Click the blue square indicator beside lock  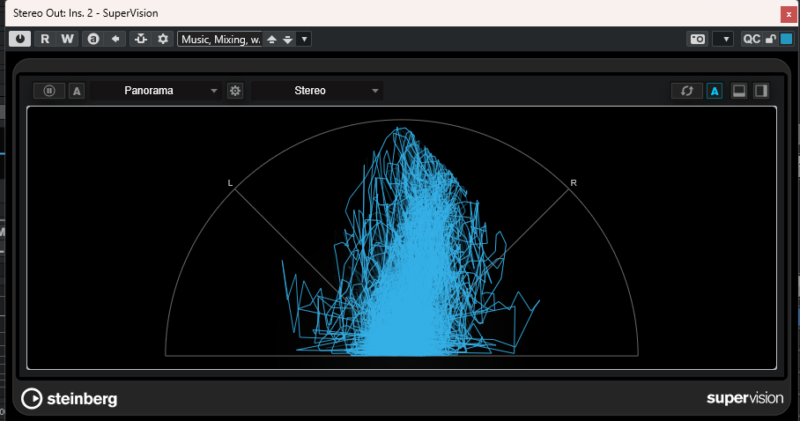tap(786, 39)
